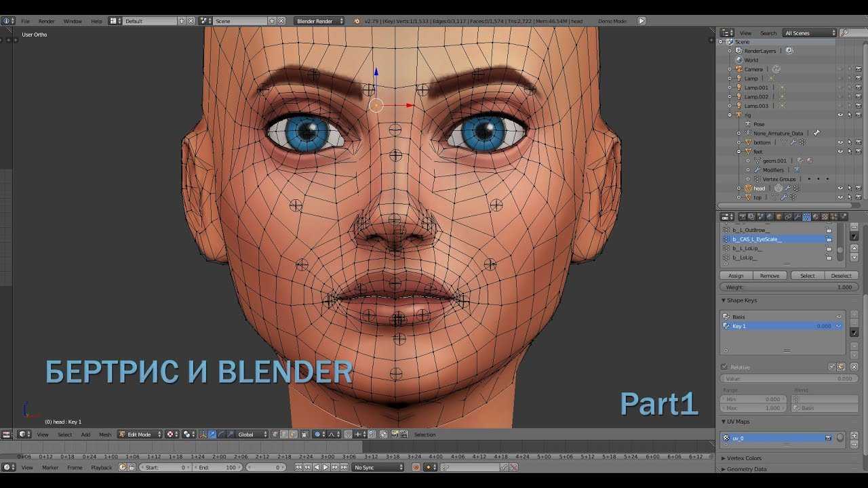Open the Modifiers properties tab
The width and height of the screenshot is (868, 488).
[797, 217]
